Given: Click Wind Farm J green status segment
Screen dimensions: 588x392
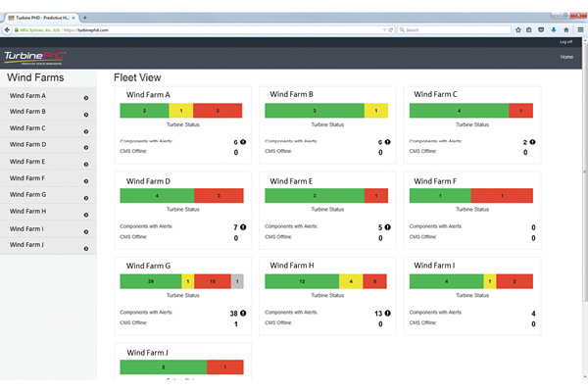Looking at the screenshot, I should point(163,367).
